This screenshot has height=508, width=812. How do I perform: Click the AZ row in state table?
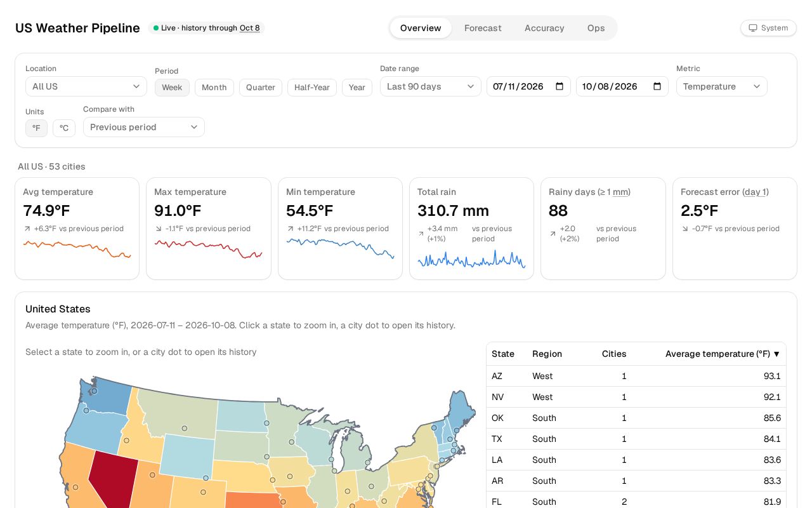pos(636,376)
